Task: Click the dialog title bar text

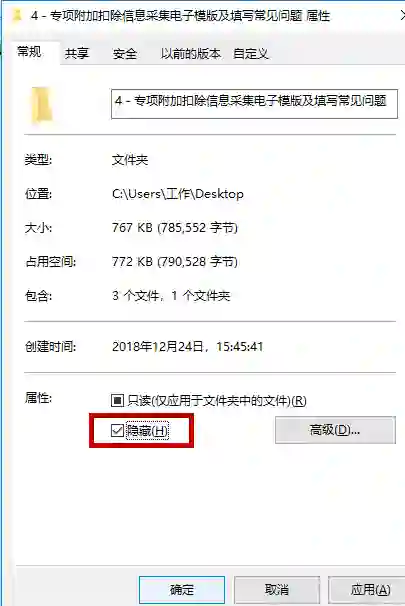Action: tap(180, 15)
